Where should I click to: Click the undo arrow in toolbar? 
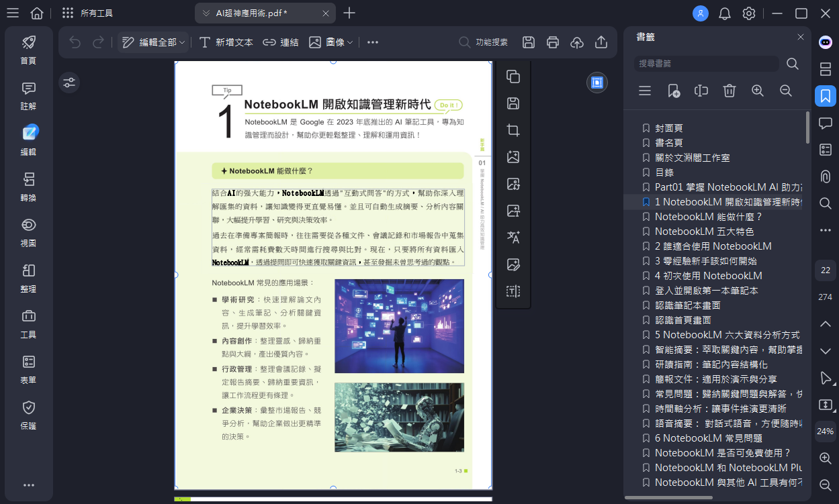click(75, 42)
